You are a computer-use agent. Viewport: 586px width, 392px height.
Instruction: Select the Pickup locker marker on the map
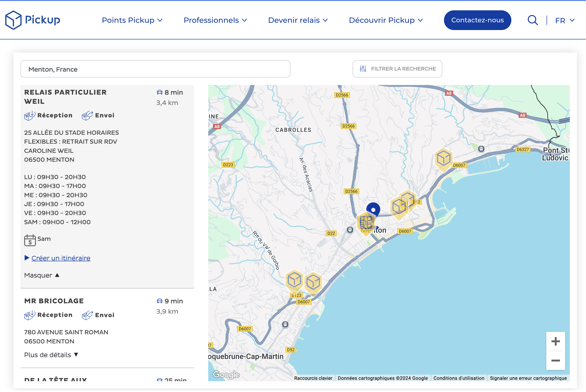pos(366,222)
